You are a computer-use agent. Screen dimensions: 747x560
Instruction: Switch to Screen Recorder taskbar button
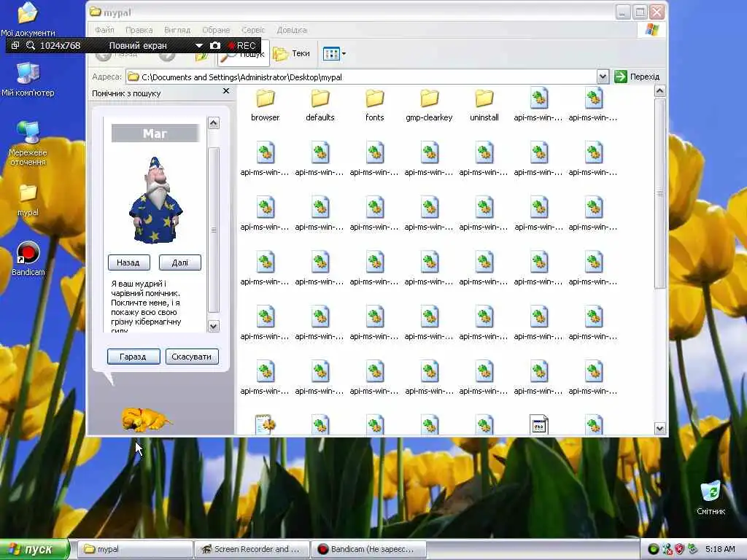pos(252,549)
